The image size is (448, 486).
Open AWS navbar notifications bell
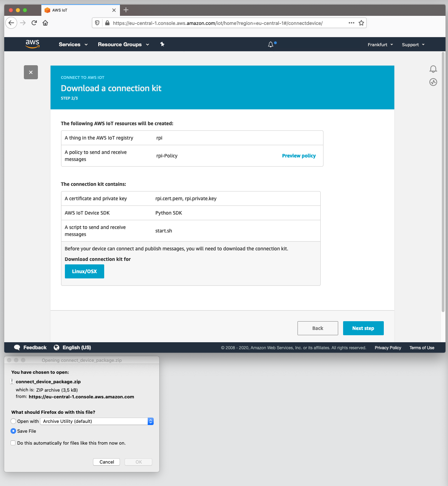271,45
